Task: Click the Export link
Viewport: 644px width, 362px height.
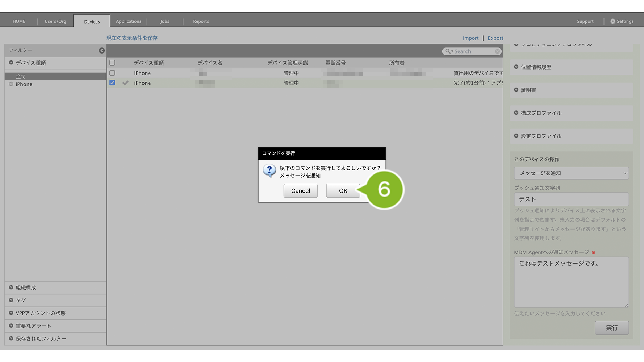Action: (495, 38)
